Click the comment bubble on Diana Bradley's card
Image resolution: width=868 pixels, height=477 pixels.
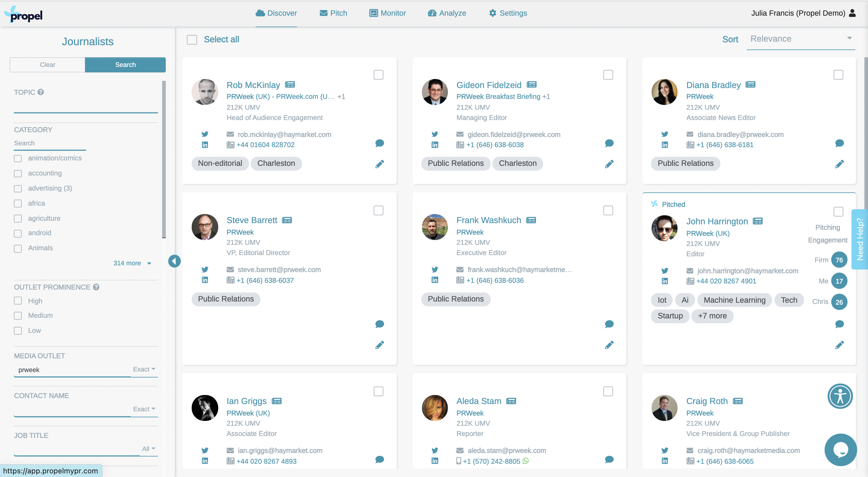[x=839, y=143]
